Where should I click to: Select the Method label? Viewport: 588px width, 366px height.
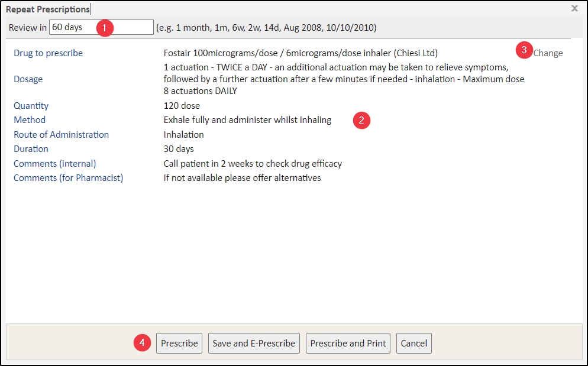[30, 120]
